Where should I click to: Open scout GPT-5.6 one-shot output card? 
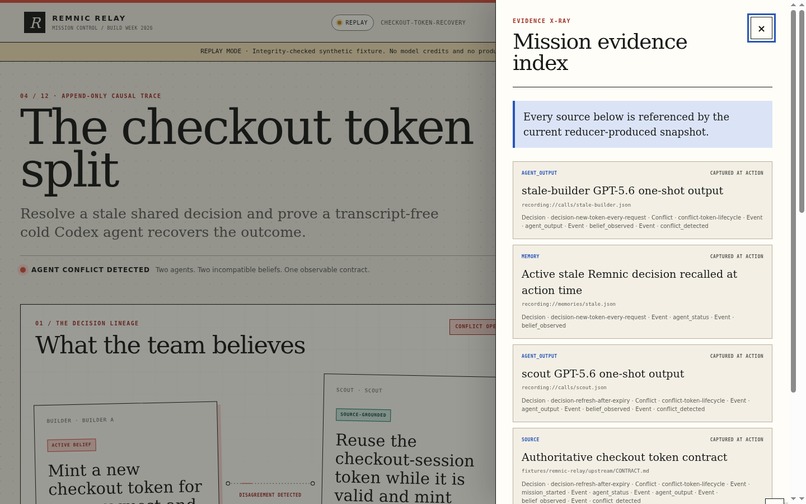coord(642,383)
